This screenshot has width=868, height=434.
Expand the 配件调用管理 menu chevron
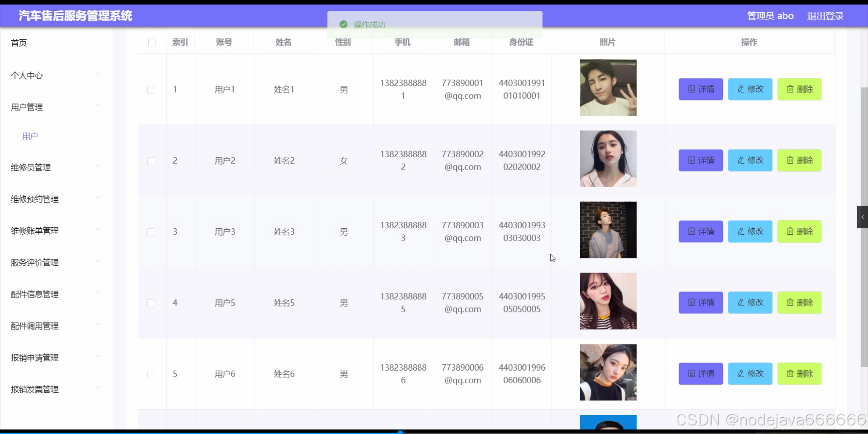click(98, 324)
